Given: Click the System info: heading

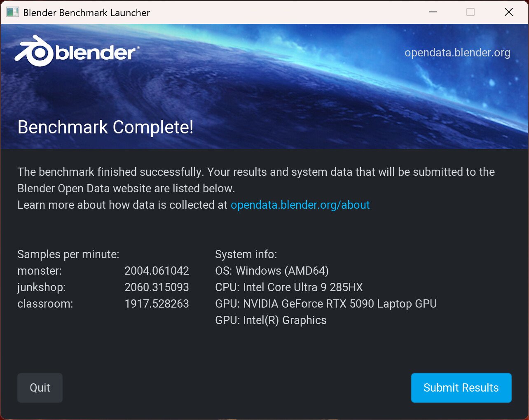Looking at the screenshot, I should [246, 254].
